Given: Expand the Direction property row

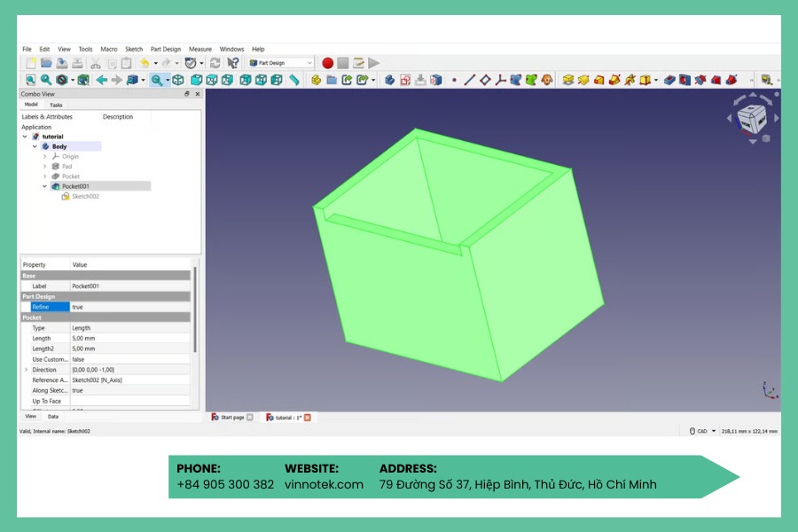Looking at the screenshot, I should [x=26, y=370].
